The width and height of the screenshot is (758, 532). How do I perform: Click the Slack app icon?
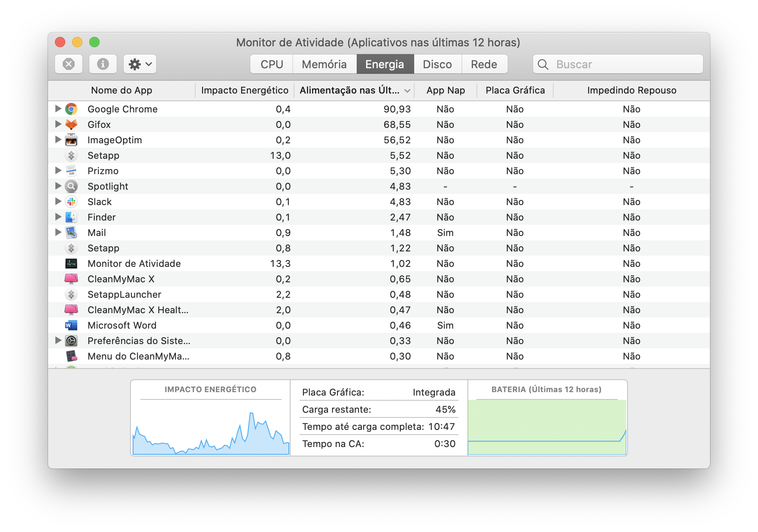[x=71, y=202]
